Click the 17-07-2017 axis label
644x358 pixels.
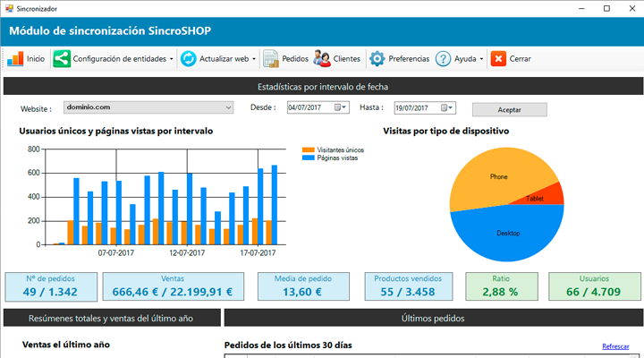[x=258, y=252]
